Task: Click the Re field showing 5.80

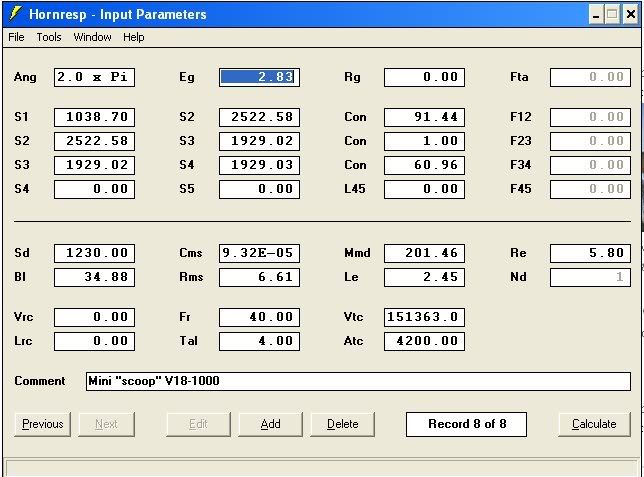Action: point(590,253)
